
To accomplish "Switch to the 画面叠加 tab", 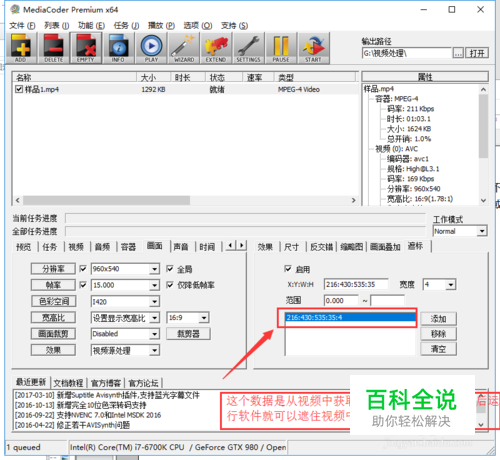I will (385, 247).
